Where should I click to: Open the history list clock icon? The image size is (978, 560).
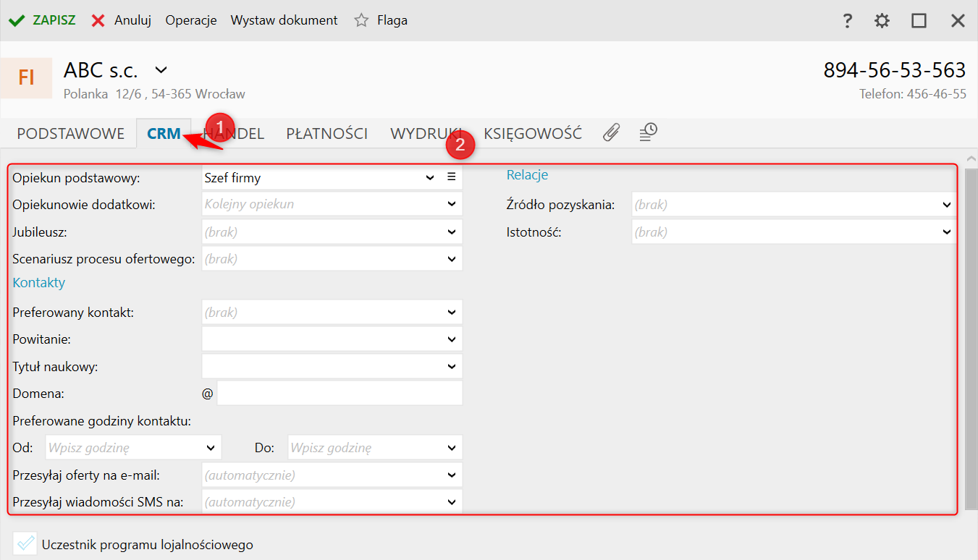click(x=648, y=132)
